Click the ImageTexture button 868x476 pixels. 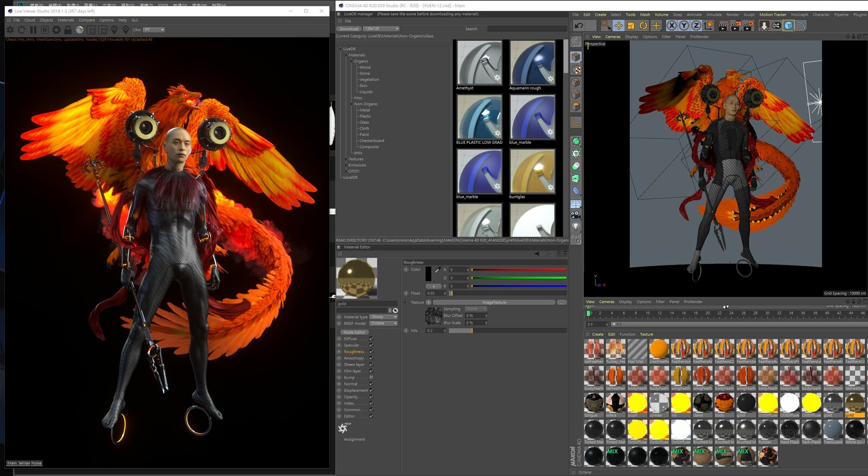tap(494, 303)
